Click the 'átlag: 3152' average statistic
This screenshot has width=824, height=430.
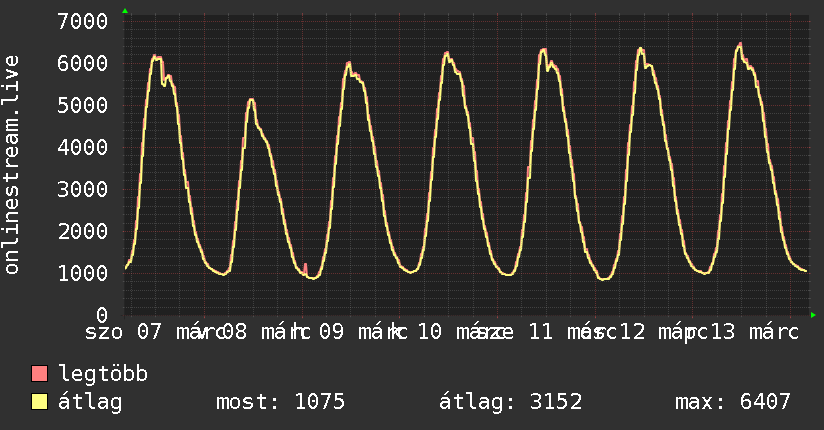coord(510,403)
